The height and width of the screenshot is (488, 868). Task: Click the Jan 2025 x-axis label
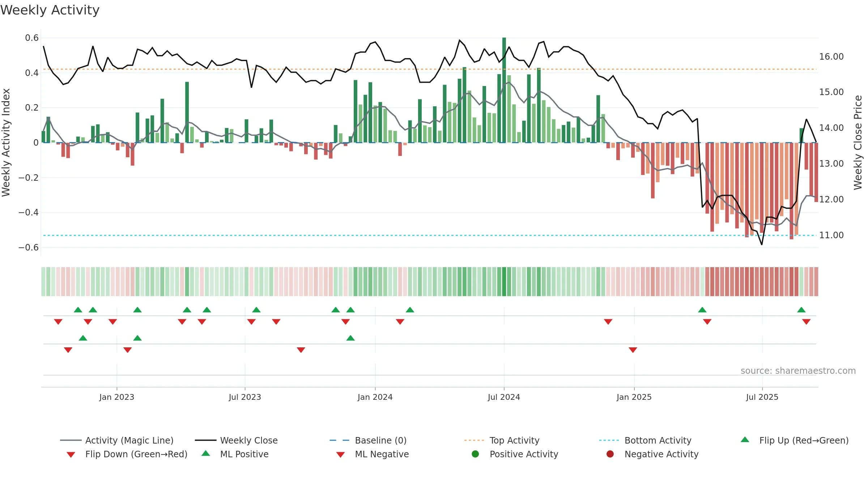tap(634, 397)
